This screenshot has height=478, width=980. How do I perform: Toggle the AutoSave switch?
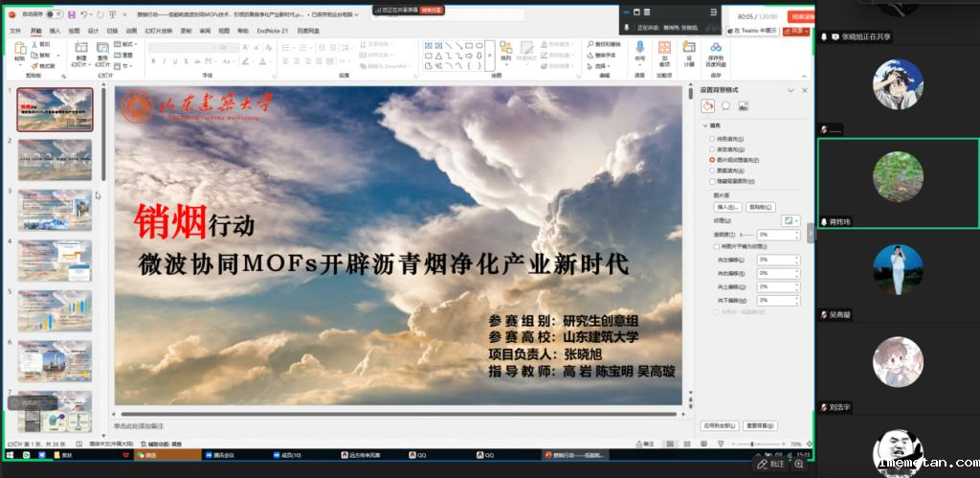pos(54,15)
